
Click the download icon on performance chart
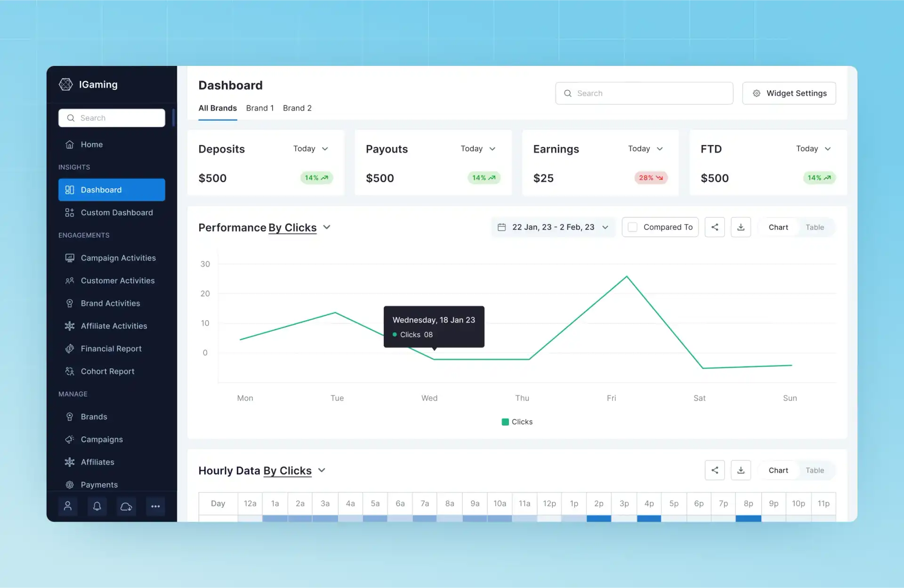[741, 226]
